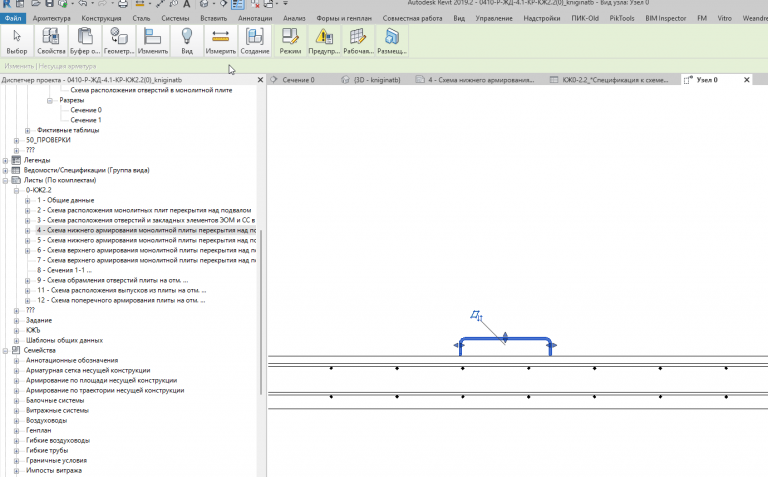Open the Аннотации ribbon tab
The image size is (768, 477).
[255, 18]
